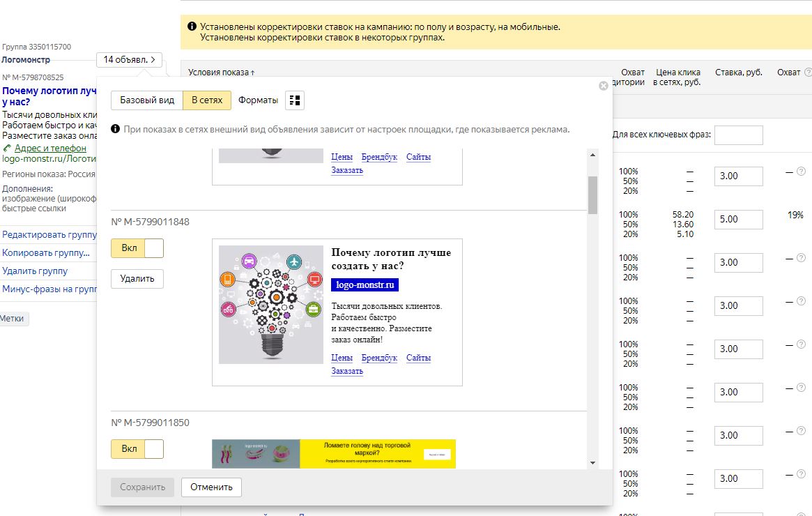The width and height of the screenshot is (812, 516).
Task: Click the yellow banner ad thumbnail
Action: click(x=333, y=454)
